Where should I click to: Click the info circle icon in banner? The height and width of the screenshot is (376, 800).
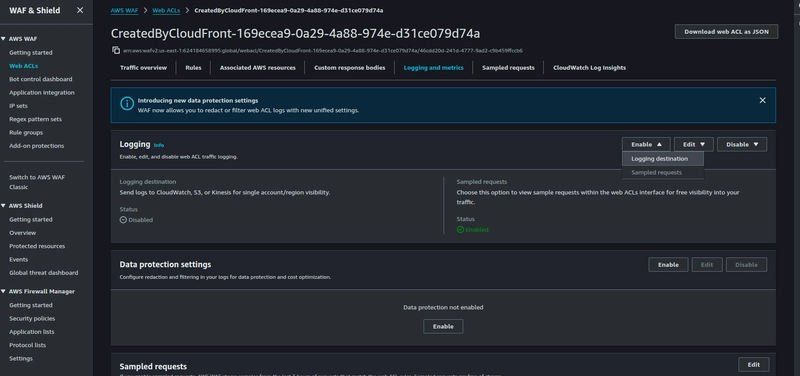point(127,104)
